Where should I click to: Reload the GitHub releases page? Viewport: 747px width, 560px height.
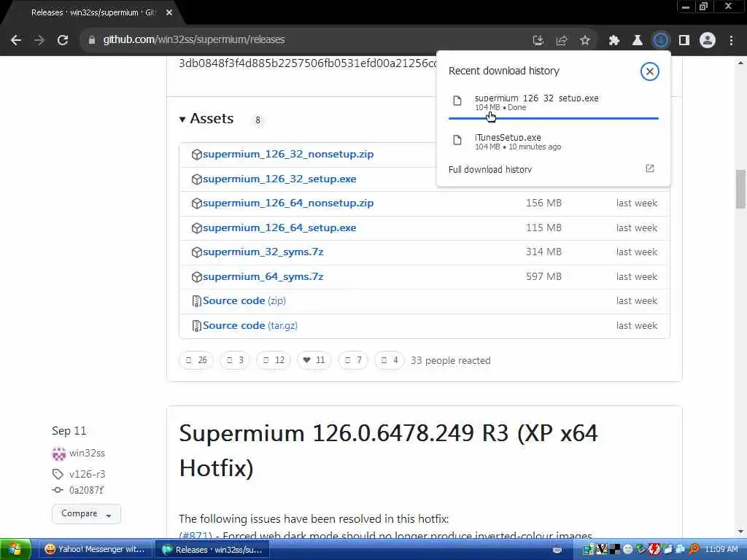(63, 40)
